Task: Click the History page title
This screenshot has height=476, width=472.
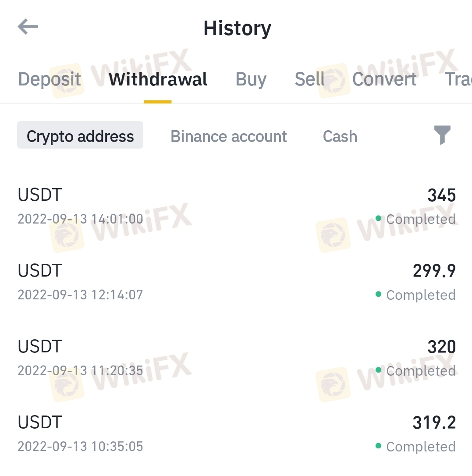Action: [237, 28]
